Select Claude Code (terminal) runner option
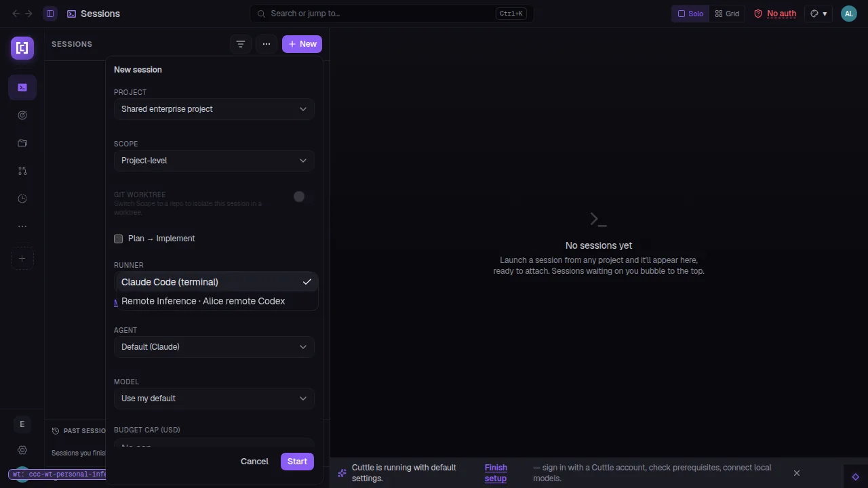868x488 pixels. [x=217, y=282]
